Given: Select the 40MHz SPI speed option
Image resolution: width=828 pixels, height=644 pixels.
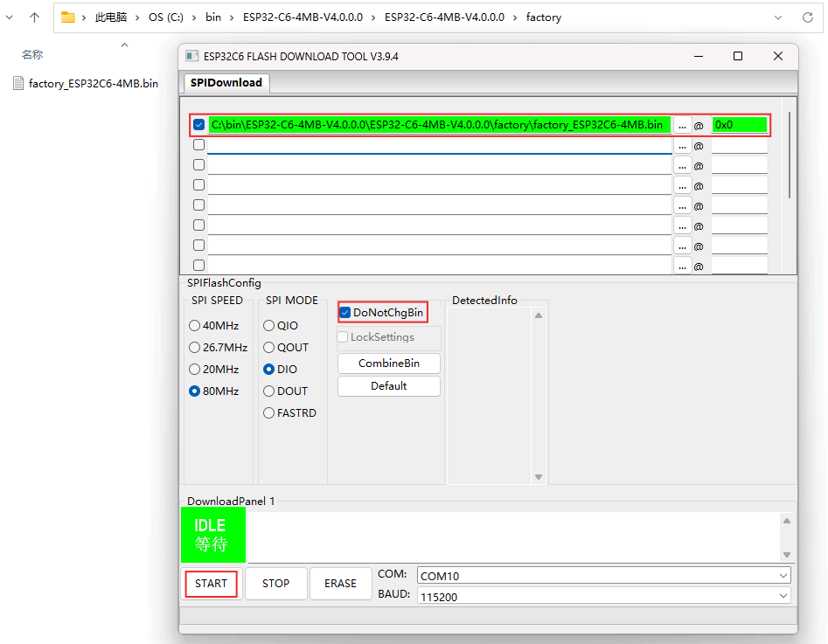Looking at the screenshot, I should (195, 326).
